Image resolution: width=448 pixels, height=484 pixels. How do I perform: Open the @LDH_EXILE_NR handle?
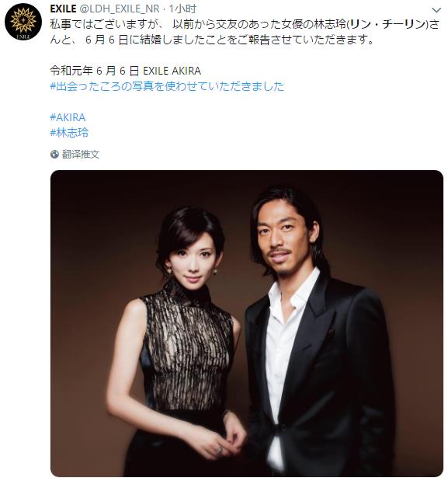(x=120, y=9)
